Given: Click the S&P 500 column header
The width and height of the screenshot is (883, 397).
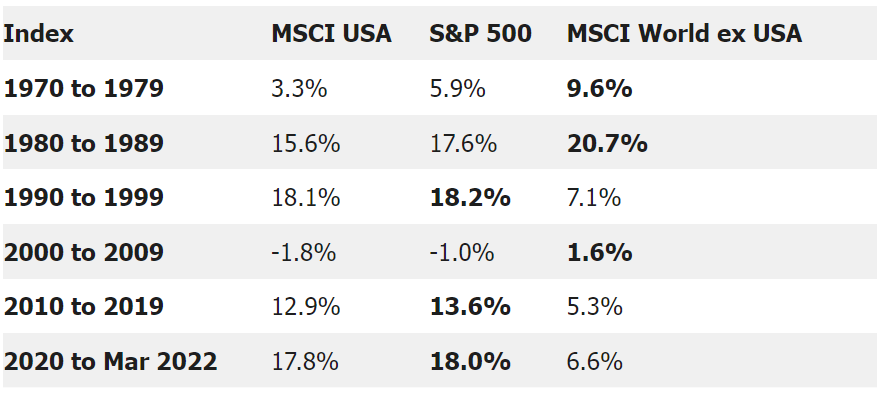Looking at the screenshot, I should tap(480, 34).
